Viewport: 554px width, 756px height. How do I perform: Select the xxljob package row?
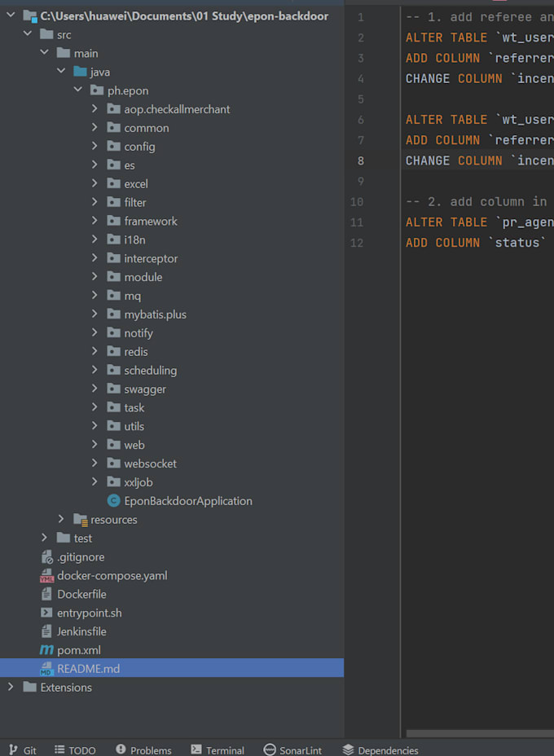tap(172, 482)
